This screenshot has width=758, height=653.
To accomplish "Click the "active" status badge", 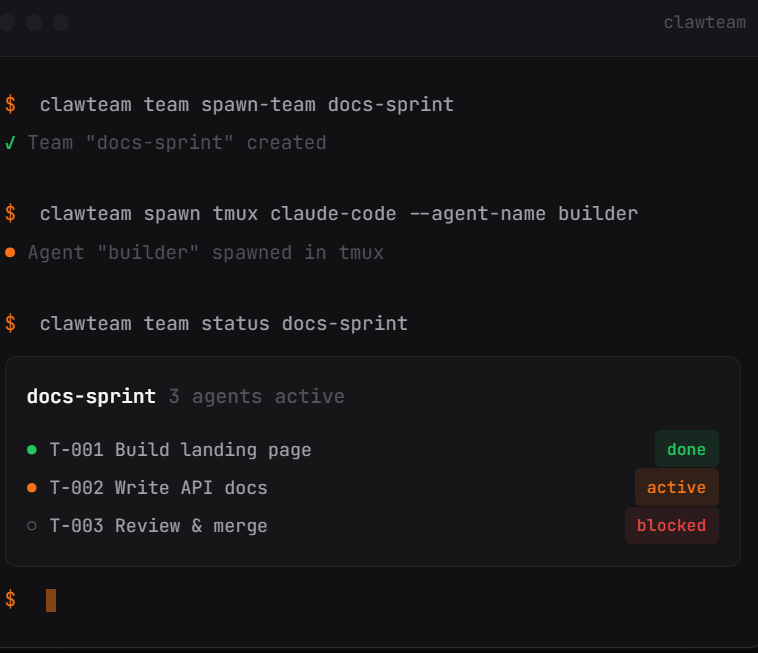I will (x=676, y=487).
